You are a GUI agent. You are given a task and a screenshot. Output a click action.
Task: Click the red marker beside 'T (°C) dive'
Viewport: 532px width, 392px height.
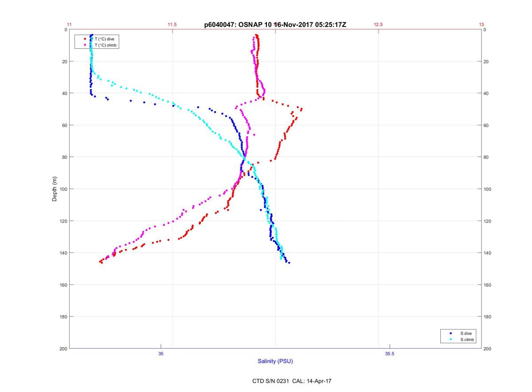85,39
